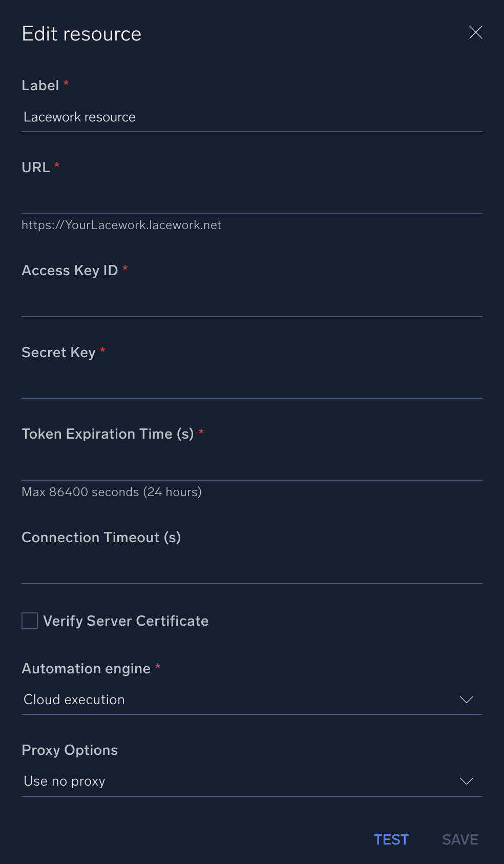This screenshot has width=504, height=864.
Task: Click the Label field containing Lacework resource
Action: tap(251, 117)
